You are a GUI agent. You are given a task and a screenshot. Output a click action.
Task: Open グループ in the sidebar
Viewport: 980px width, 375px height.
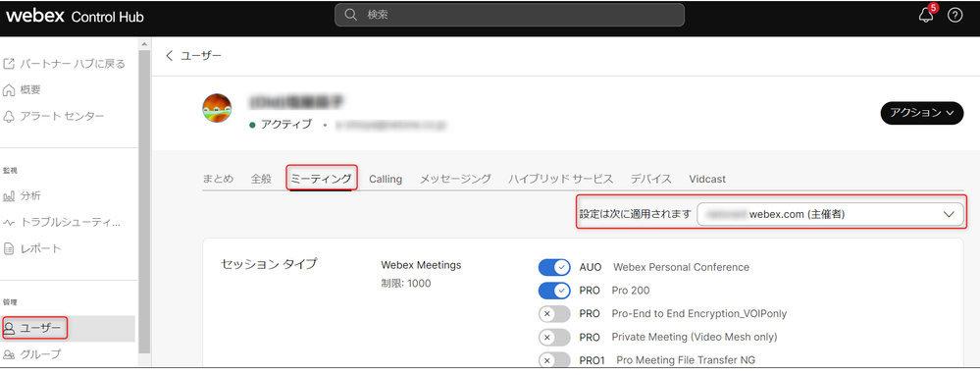pos(41,354)
